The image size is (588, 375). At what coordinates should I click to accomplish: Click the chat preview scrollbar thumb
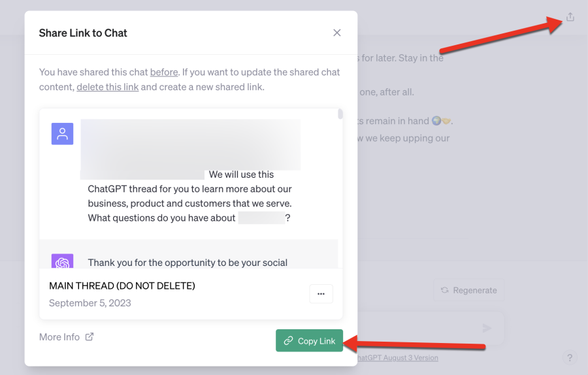[340, 114]
